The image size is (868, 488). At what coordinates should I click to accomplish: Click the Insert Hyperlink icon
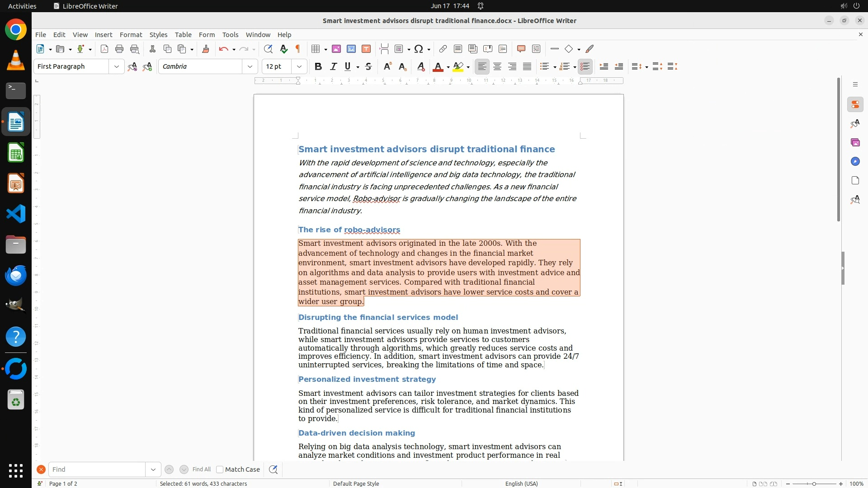pyautogui.click(x=443, y=49)
